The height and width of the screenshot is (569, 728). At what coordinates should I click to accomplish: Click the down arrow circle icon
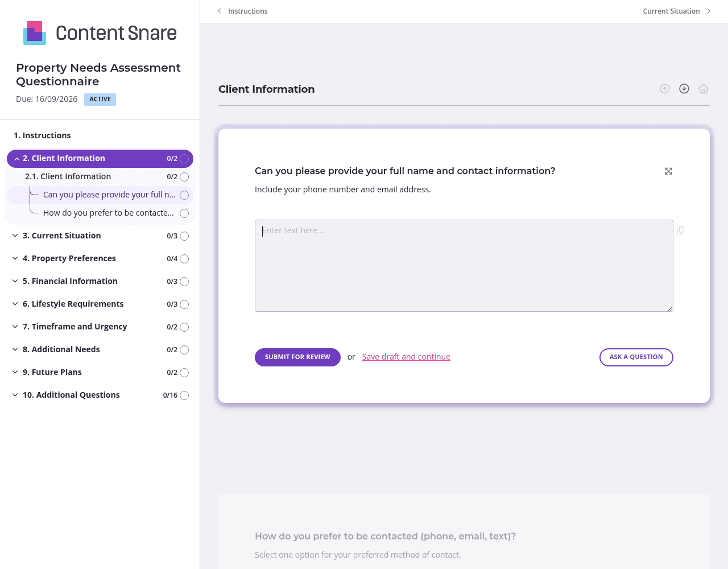pos(684,89)
